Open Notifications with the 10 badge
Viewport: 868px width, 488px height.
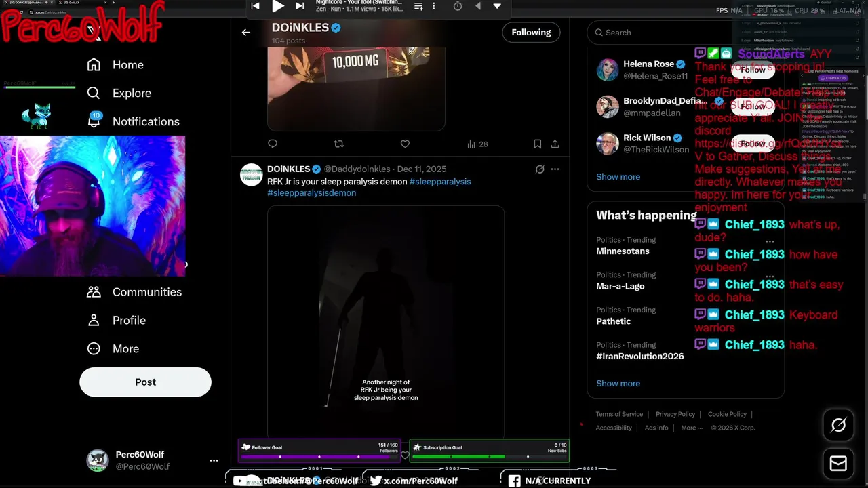point(134,121)
